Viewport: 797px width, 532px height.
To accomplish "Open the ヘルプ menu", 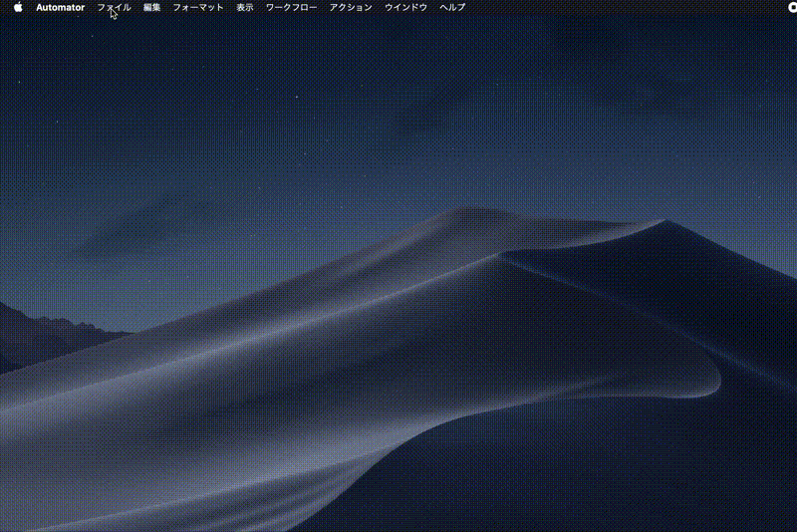I will tap(452, 7).
